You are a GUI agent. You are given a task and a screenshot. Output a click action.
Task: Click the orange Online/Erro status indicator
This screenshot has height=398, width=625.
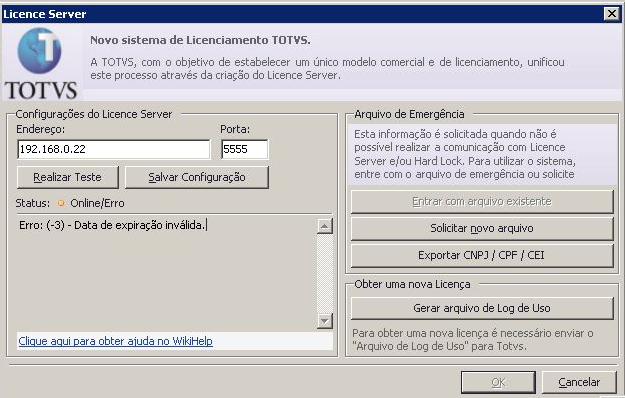[x=61, y=203]
